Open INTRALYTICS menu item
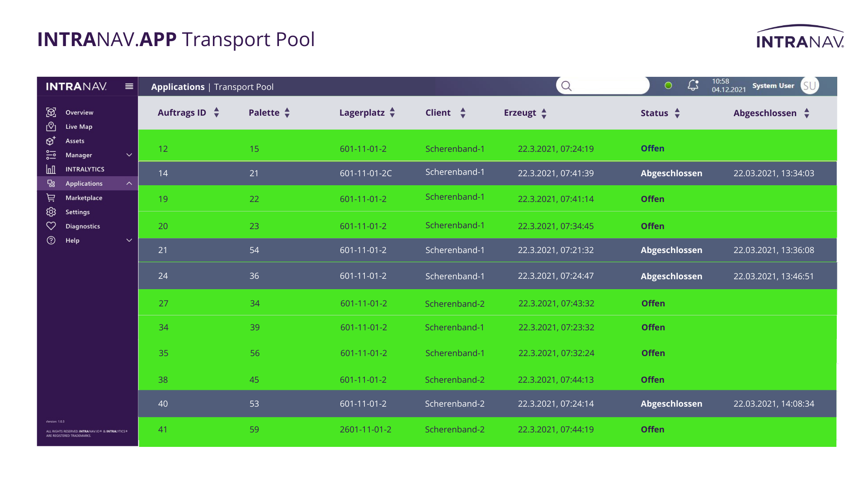The width and height of the screenshot is (868, 488). point(85,169)
